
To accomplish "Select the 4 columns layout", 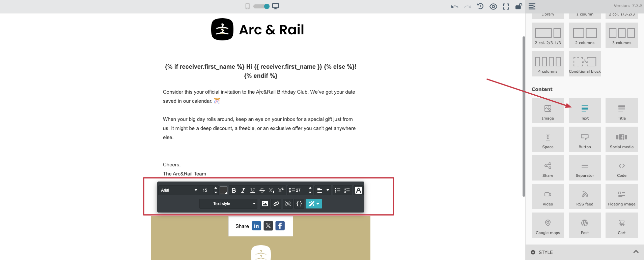I will tap(548, 64).
